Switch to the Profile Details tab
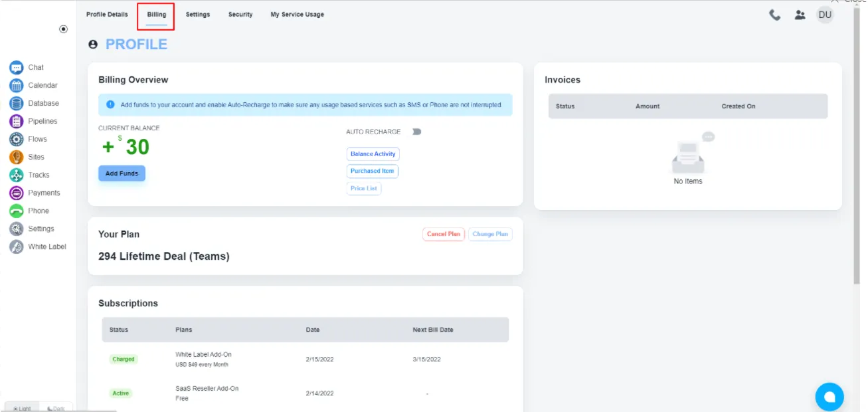868x412 pixels. 107,15
